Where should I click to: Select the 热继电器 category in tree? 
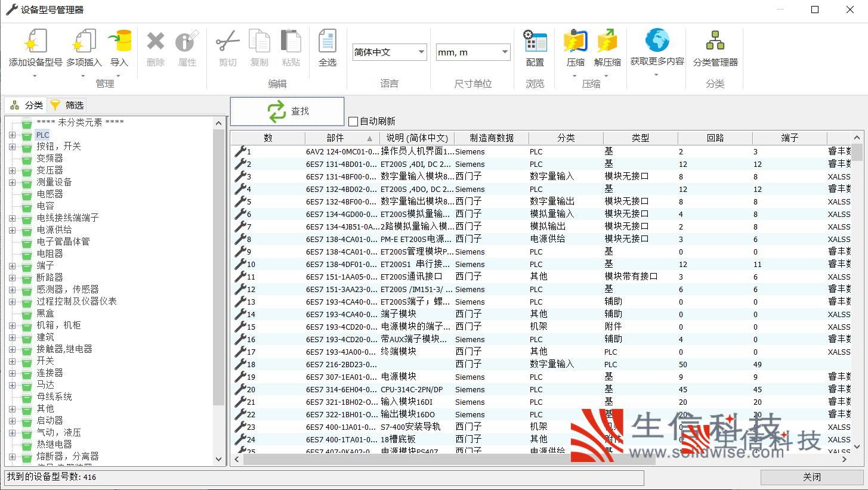(54, 445)
